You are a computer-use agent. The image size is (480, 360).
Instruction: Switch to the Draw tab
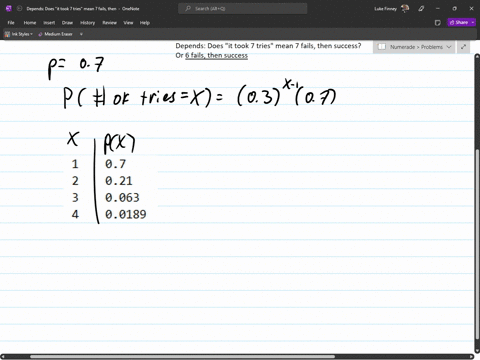tap(67, 23)
